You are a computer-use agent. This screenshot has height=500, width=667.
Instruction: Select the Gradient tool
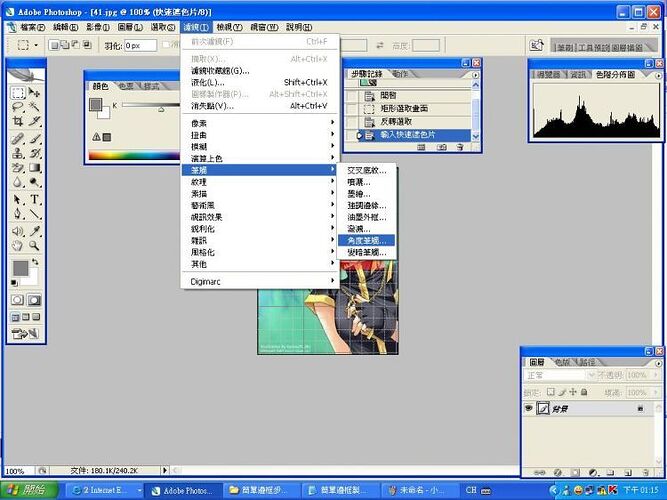[34, 168]
